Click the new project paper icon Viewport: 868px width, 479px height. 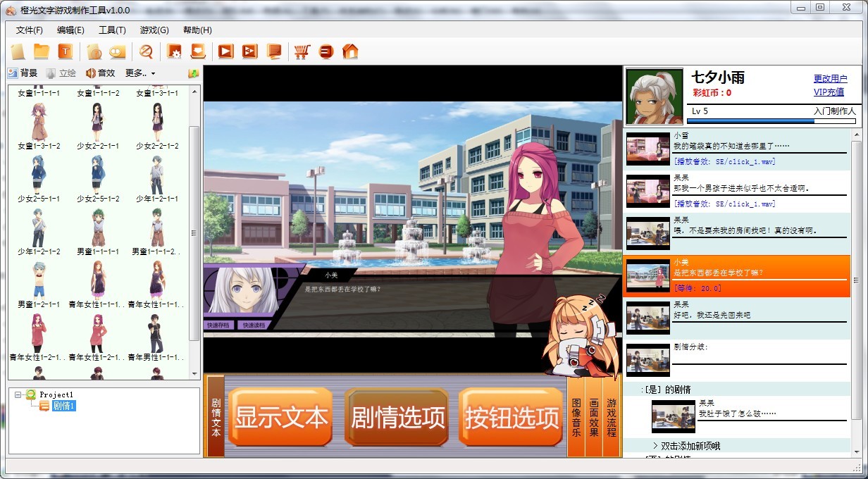tap(18, 51)
